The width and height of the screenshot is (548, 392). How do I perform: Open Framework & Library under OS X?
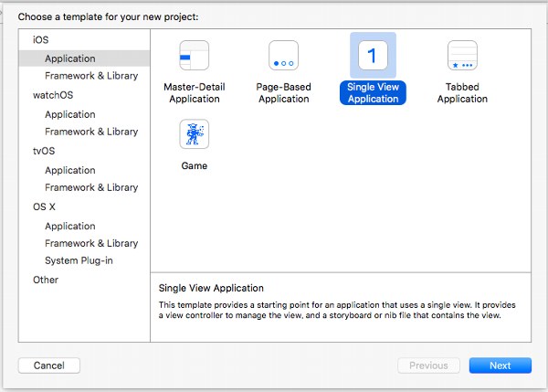(x=91, y=243)
